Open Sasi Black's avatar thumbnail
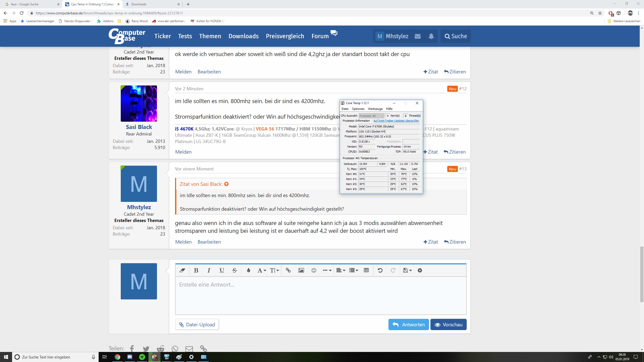The height and width of the screenshot is (362, 644). [x=139, y=104]
